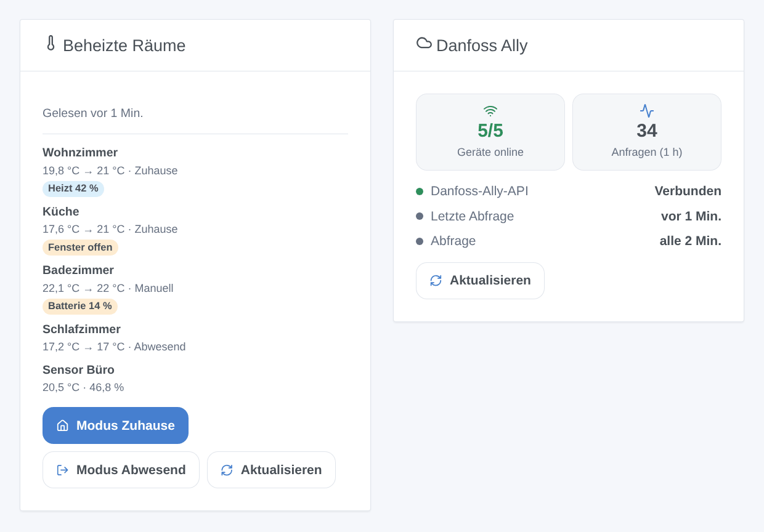Click Badezimmer's 22,1 °C → 22 °C Manuell line
This screenshot has width=764, height=532.
(x=108, y=288)
